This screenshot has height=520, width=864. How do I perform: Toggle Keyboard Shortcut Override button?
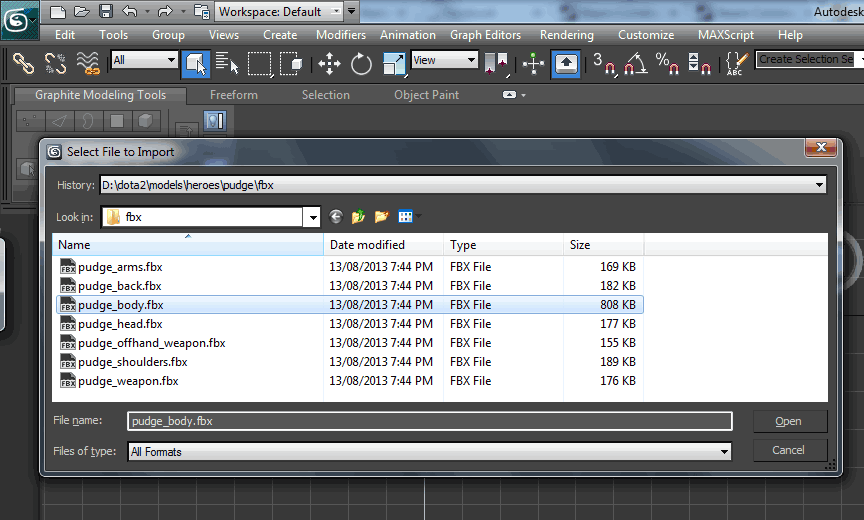pos(566,64)
